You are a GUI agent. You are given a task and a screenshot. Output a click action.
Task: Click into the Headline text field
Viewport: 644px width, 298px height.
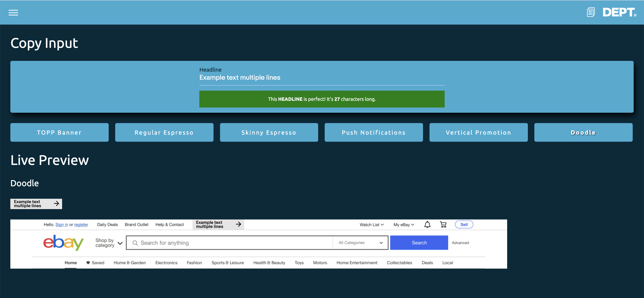click(x=321, y=78)
